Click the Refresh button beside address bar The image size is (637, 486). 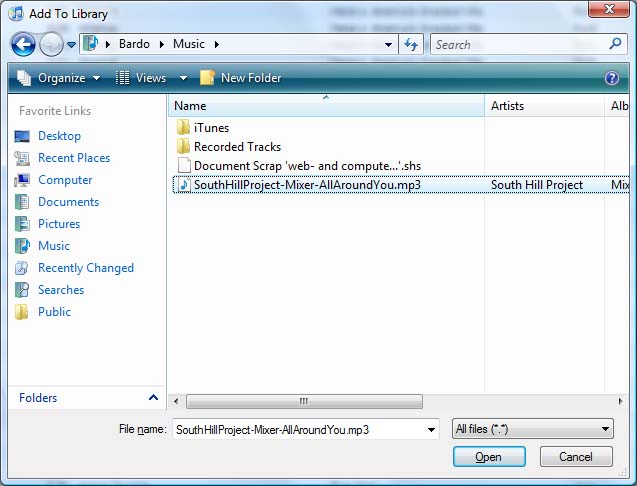tap(410, 45)
